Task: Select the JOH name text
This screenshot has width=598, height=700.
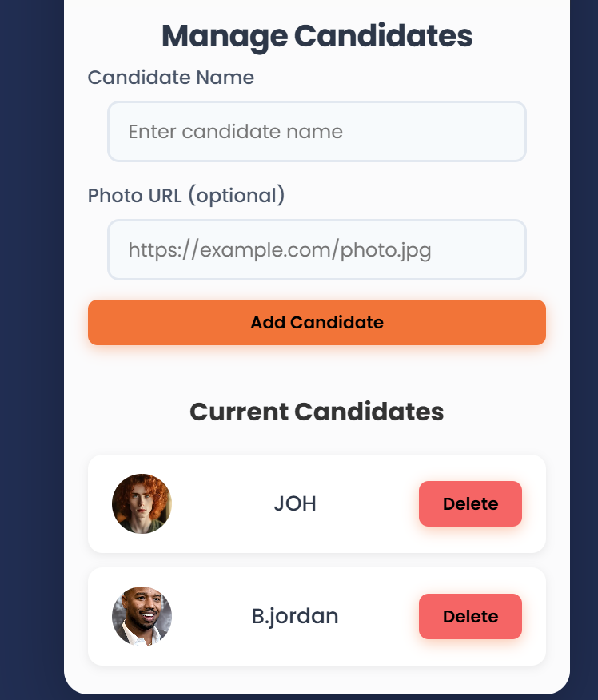Action: pyautogui.click(x=295, y=504)
